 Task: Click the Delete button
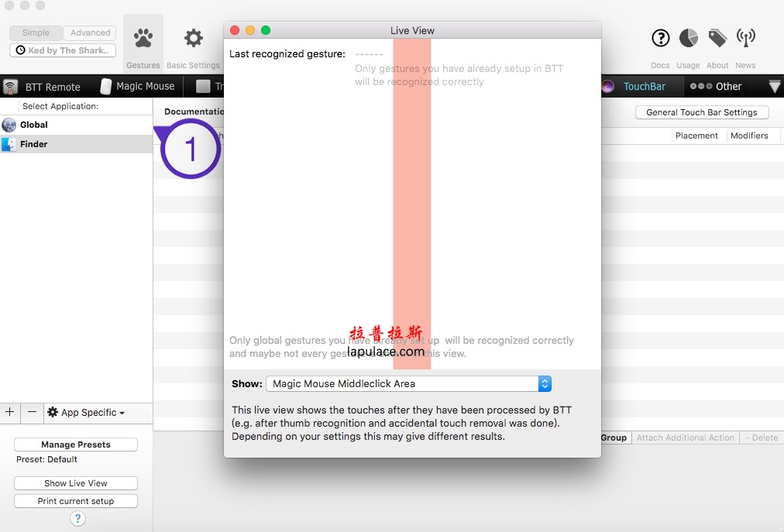tap(762, 438)
